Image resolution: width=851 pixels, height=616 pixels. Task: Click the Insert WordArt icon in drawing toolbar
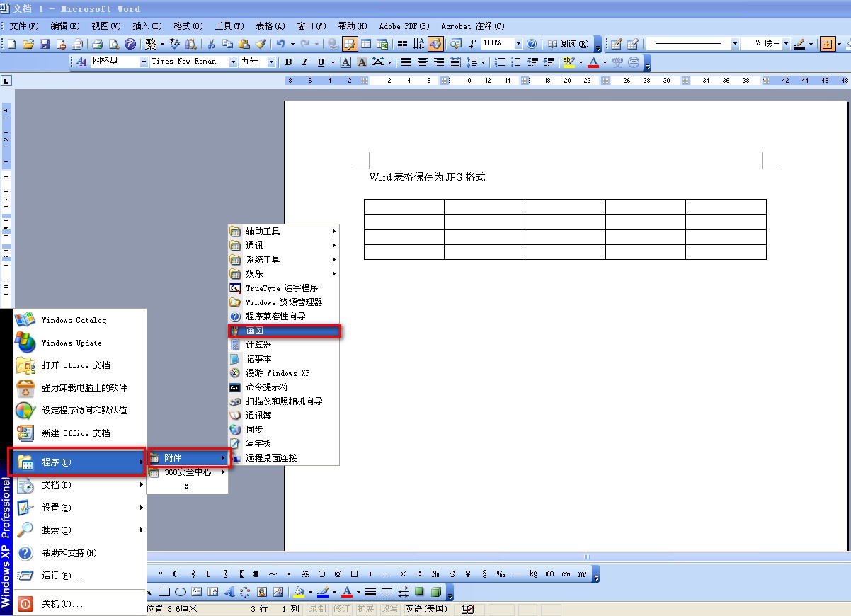229,592
